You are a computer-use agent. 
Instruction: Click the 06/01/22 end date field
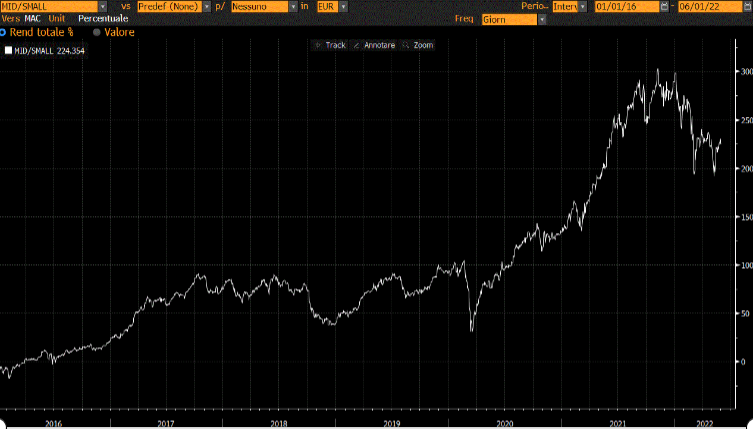[707, 6]
